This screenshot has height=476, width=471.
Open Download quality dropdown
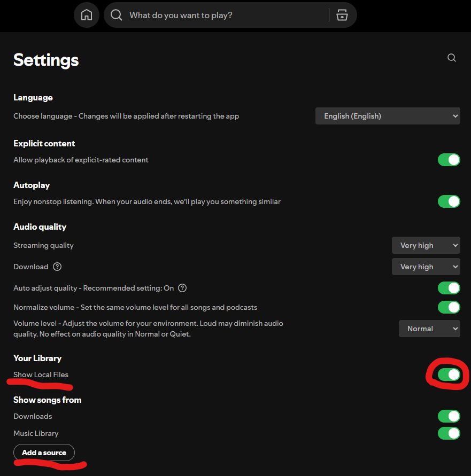coord(426,267)
